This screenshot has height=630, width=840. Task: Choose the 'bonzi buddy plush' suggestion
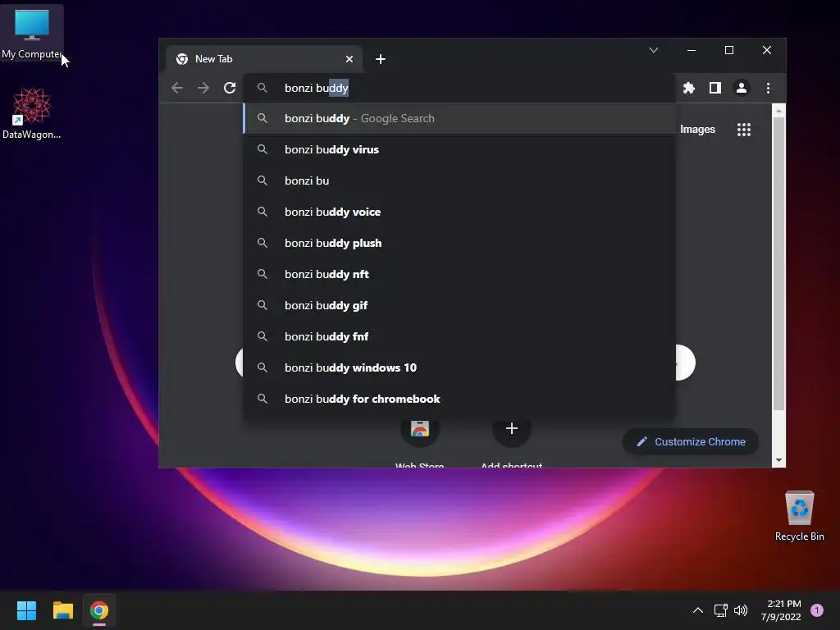[x=459, y=243]
